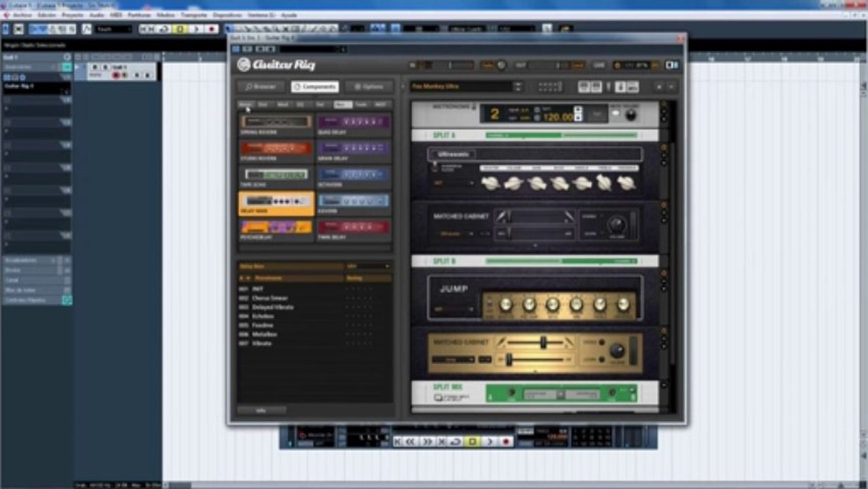Open the Touch automation mode dropdown
868x489 pixels.
(x=113, y=29)
